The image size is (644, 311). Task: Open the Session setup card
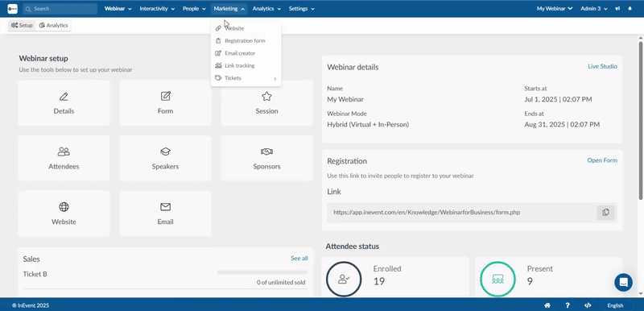(x=266, y=102)
